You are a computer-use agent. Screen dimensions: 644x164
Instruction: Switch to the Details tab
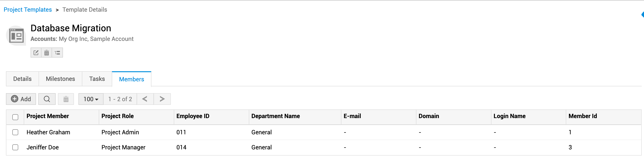pos(22,79)
